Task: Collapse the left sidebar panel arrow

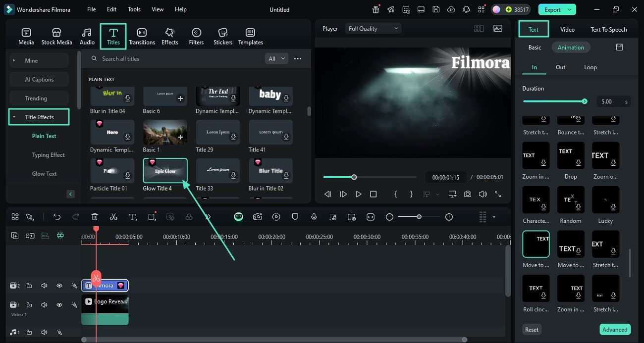Action: [70, 194]
